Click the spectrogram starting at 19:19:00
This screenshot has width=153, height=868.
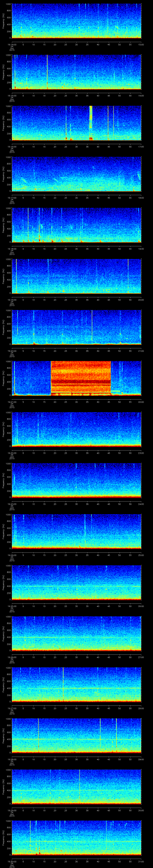[x=77, y=276]
